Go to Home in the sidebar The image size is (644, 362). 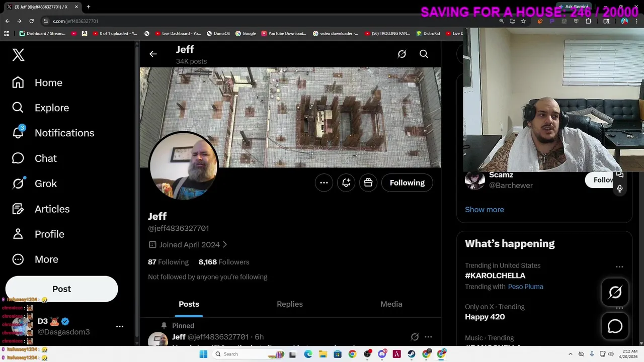[37, 82]
